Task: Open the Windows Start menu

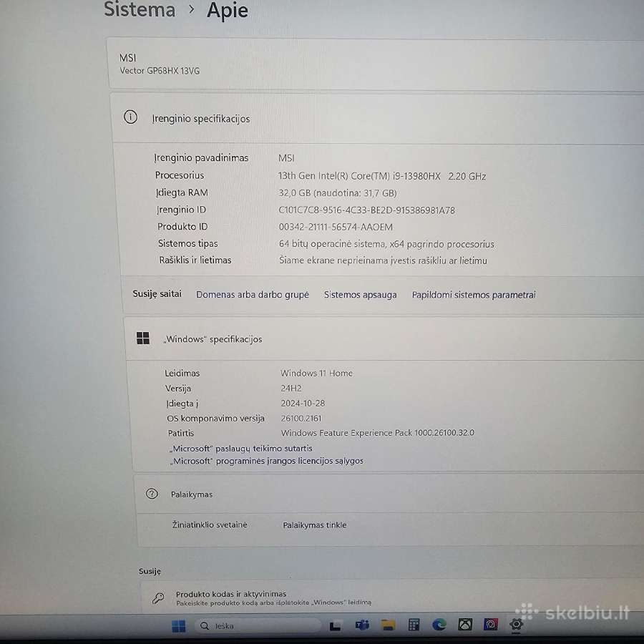Action: 179,626
